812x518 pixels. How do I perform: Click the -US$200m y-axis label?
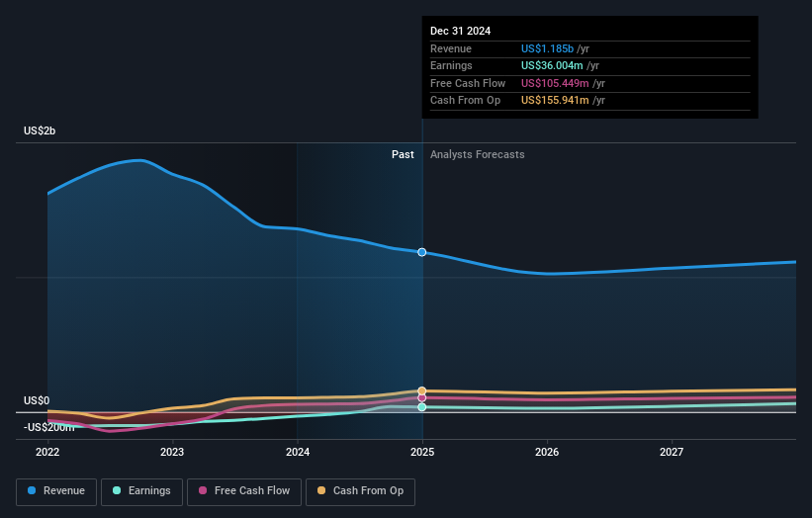pos(49,427)
